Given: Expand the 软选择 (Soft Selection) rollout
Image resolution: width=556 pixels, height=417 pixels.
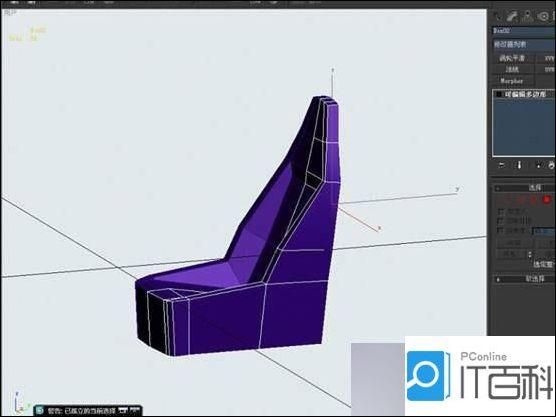Looking at the screenshot, I should [x=524, y=279].
